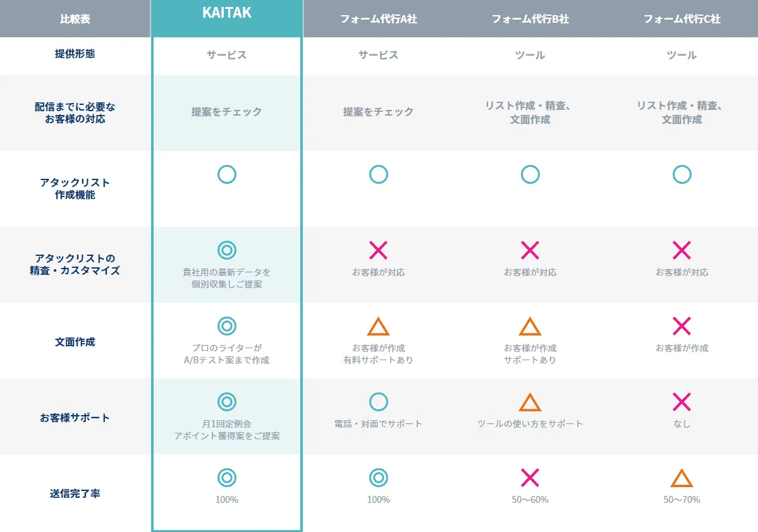Click KAITAK double-circle for 精査・カスタマイズ
The height and width of the screenshot is (532, 758).
click(x=226, y=250)
